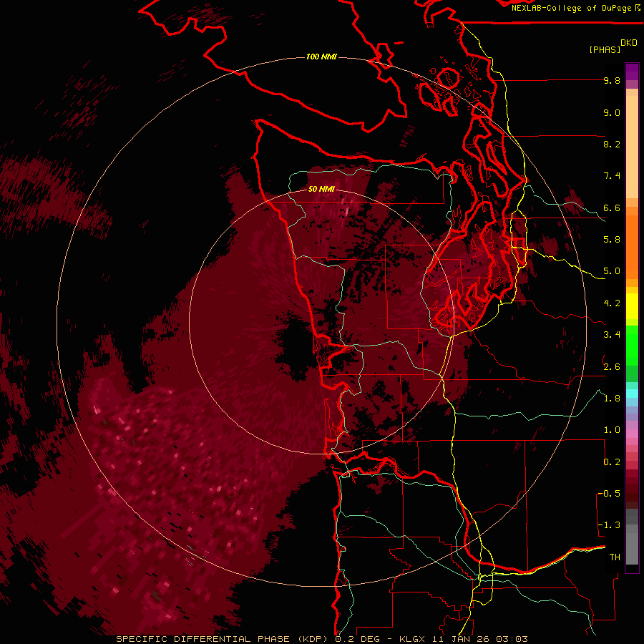Click the 100 NMI range ring label
Viewport: 644px width, 644px height.
(x=321, y=57)
